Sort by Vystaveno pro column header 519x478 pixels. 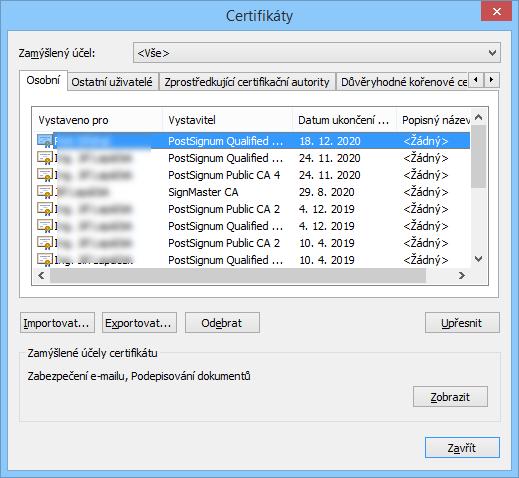tap(97, 120)
